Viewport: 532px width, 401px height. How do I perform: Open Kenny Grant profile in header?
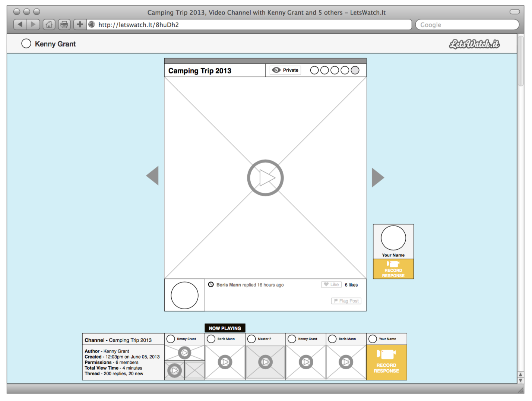[x=55, y=44]
